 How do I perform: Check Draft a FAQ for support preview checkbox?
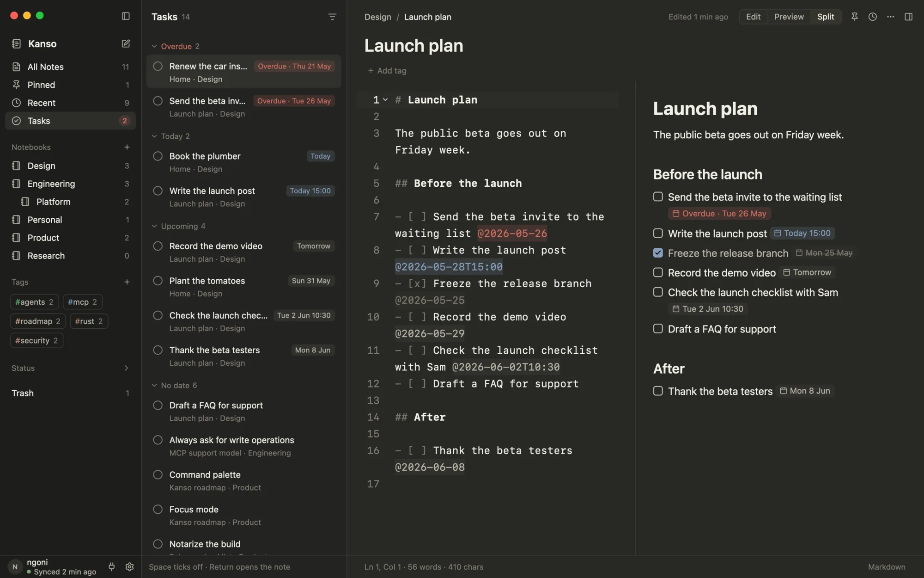coord(658,328)
